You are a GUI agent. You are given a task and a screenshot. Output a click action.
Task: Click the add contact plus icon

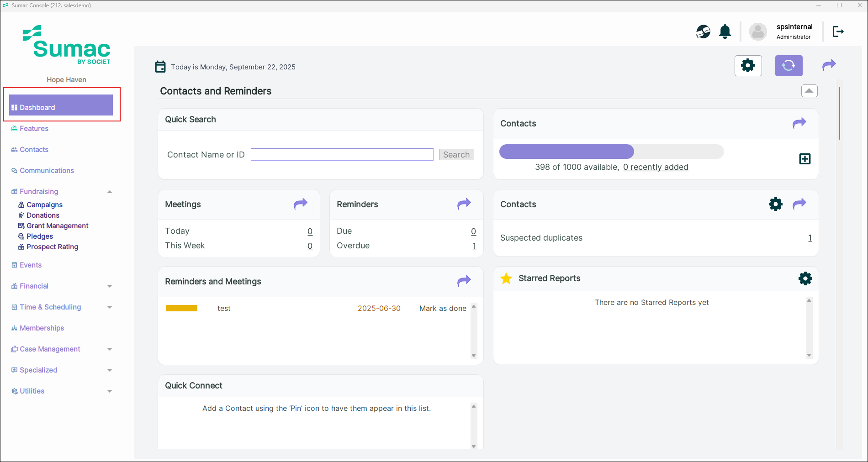point(804,159)
